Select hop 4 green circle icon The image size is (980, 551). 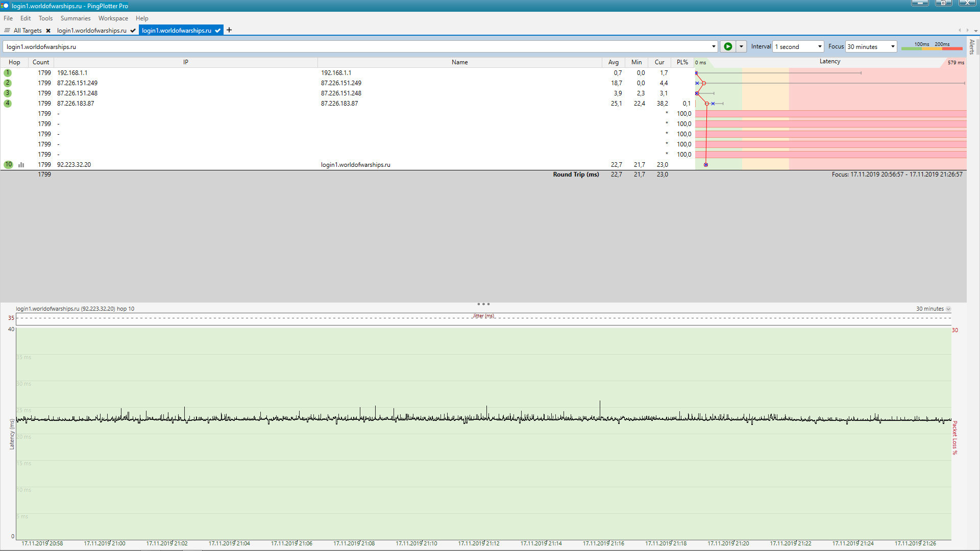coord(8,104)
